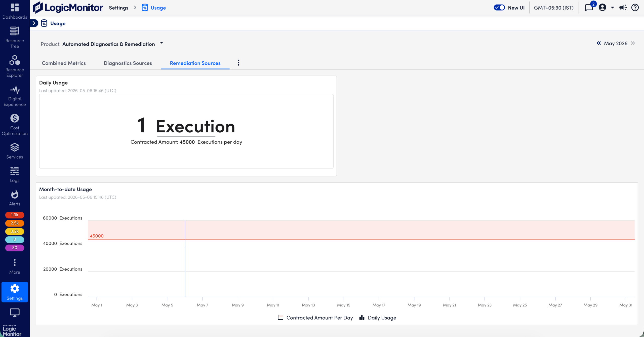Click GMT+05:30 (IST) timezone
The height and width of the screenshot is (337, 644).
[x=554, y=8]
